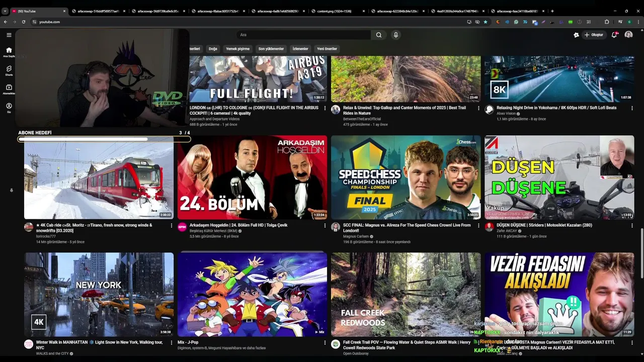Open options menu for DÜŞEN DÜŞENE video
The height and width of the screenshot is (362, 644).
click(x=632, y=225)
